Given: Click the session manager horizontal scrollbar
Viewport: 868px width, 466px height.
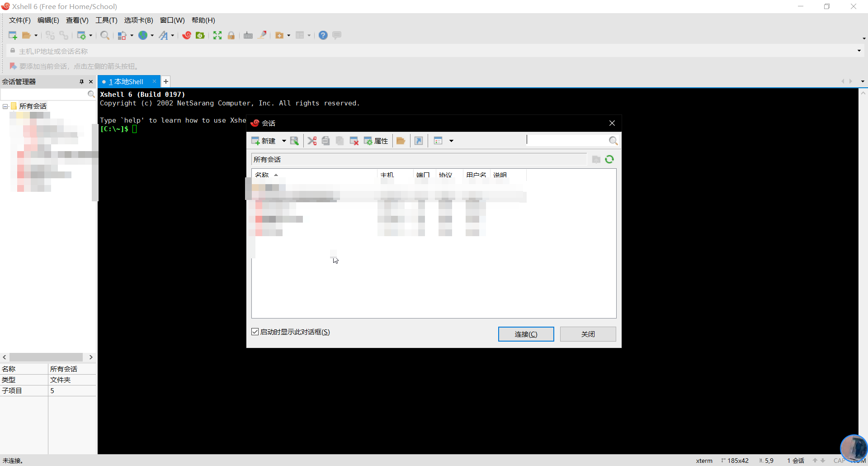Looking at the screenshot, I should (x=46, y=357).
